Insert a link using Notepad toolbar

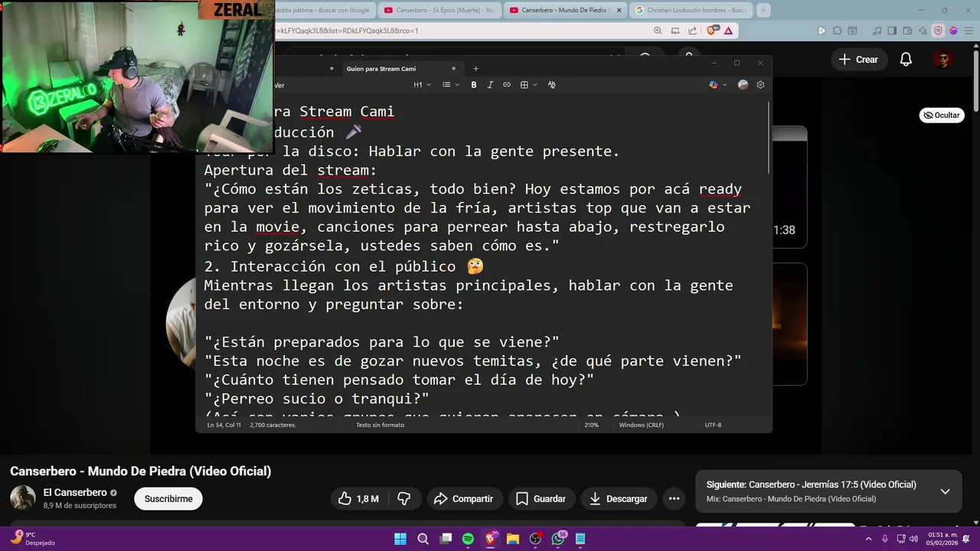[x=507, y=85]
